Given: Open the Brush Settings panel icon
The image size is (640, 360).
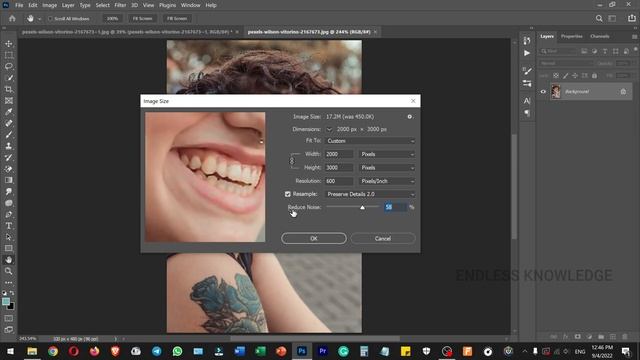Looking at the screenshot, I should [x=527, y=71].
